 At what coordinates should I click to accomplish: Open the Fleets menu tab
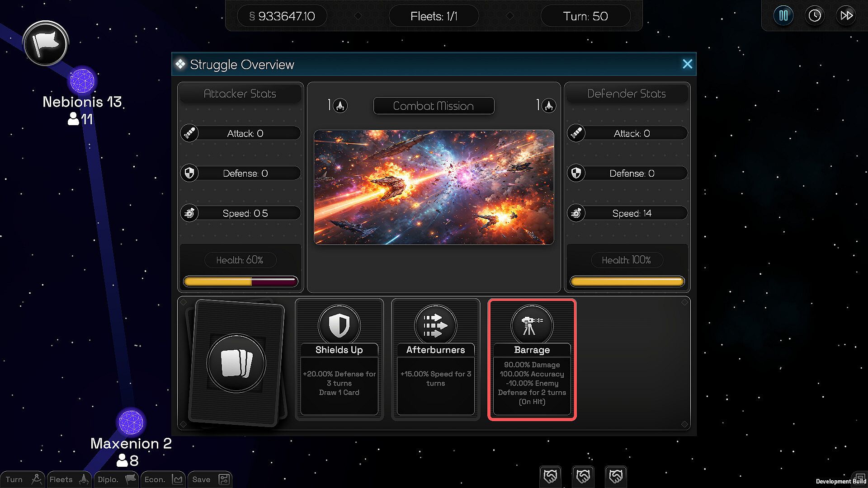[69, 479]
